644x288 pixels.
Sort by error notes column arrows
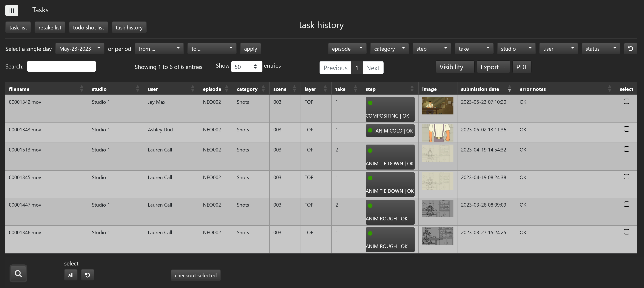pyautogui.click(x=609, y=89)
